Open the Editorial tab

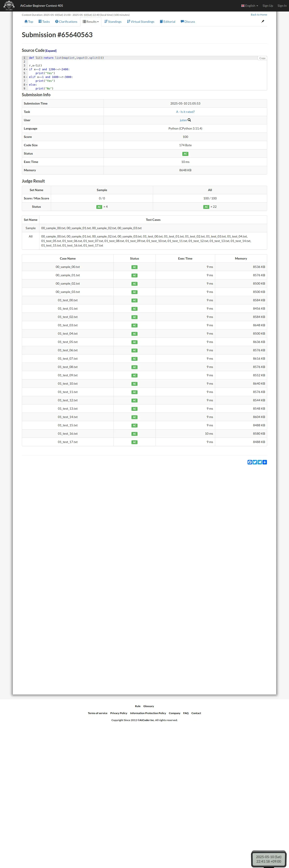coord(167,22)
